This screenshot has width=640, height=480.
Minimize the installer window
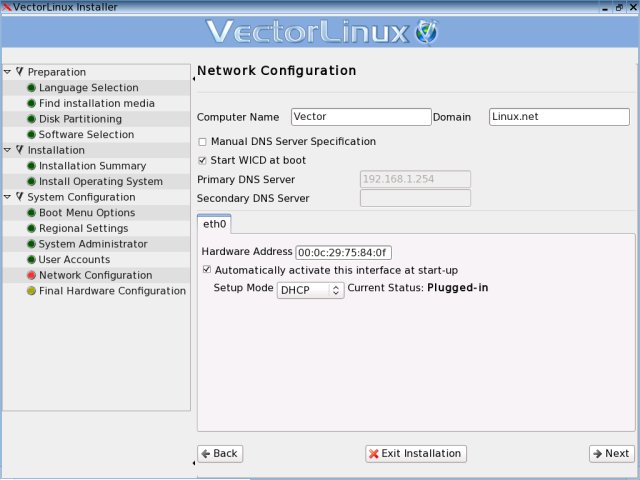605,7
